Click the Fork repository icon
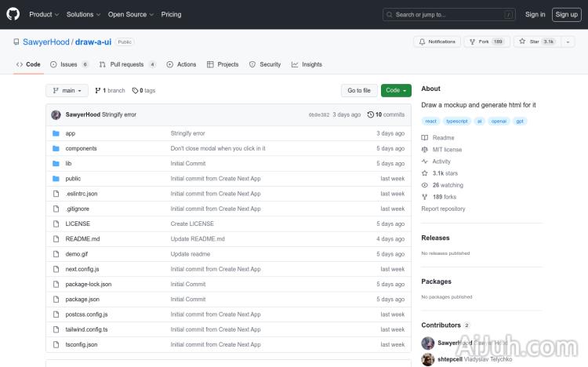The width and height of the screenshot is (588, 367). 472,42
